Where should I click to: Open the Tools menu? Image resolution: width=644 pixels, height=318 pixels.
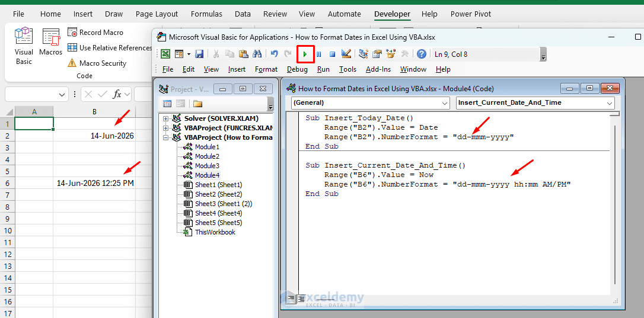347,69
